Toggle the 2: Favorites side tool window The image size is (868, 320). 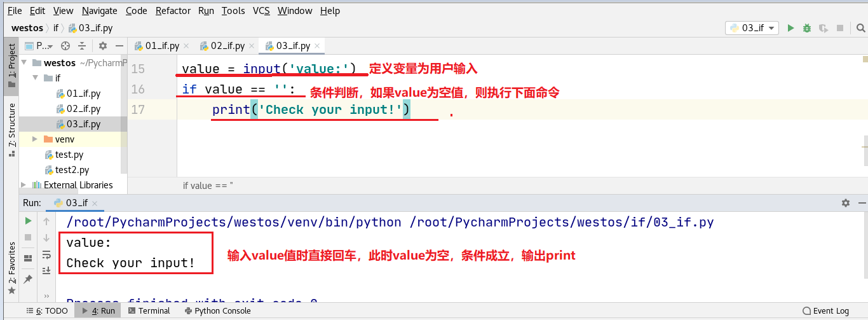pyautogui.click(x=11, y=268)
